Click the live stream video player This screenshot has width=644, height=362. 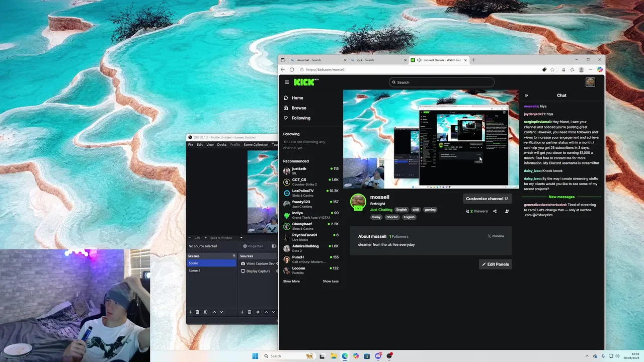[431, 139]
